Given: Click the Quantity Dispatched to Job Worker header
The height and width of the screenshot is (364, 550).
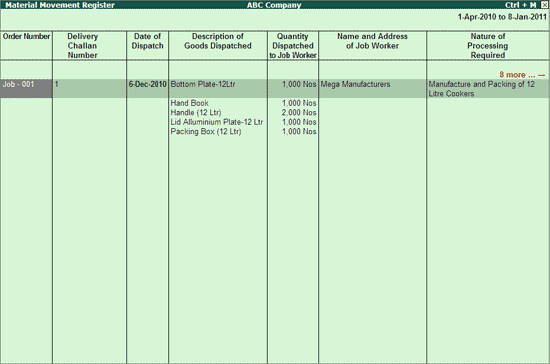Looking at the screenshot, I should (293, 46).
